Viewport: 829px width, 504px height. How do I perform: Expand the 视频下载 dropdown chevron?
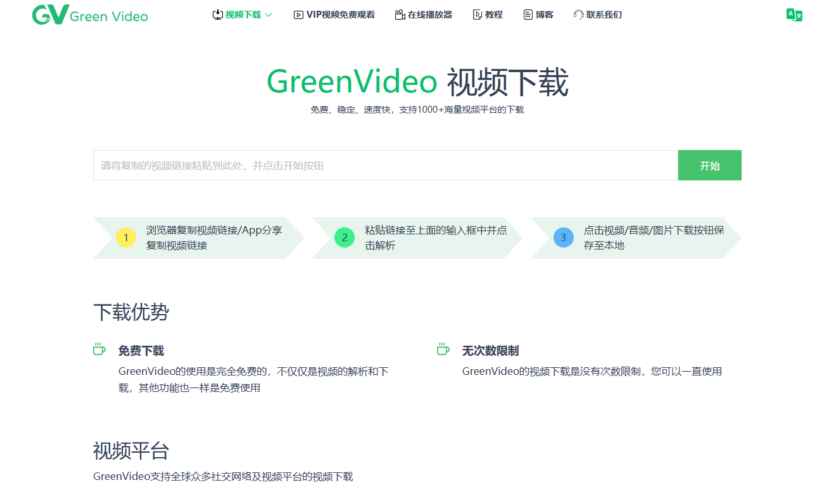(269, 15)
